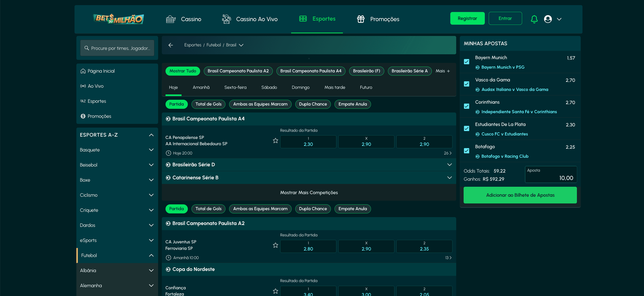Click the Aposta stake amount field
Viewport: 644px width, 296px height.
tap(551, 174)
